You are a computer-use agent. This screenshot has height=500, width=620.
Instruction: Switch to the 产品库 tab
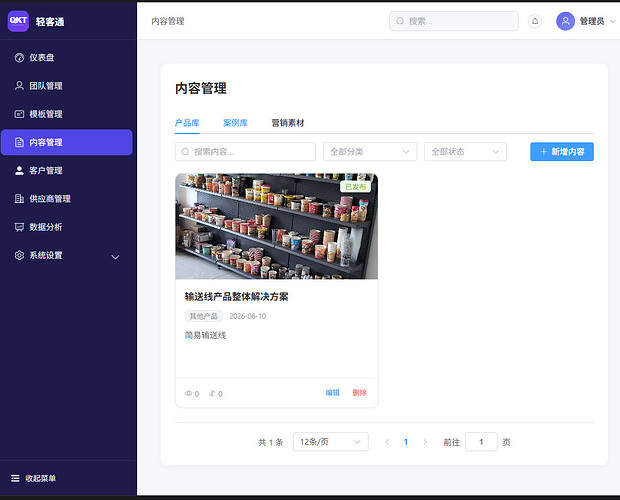coord(187,123)
